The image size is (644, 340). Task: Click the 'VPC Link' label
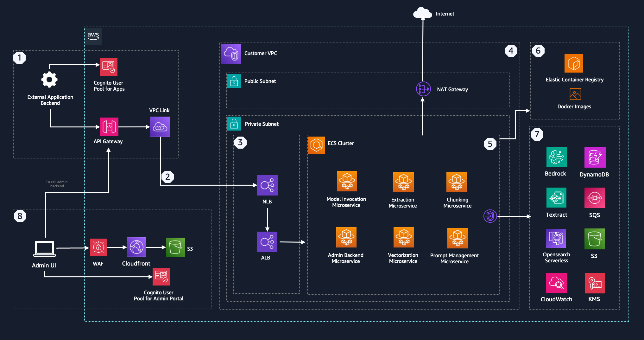pyautogui.click(x=159, y=110)
